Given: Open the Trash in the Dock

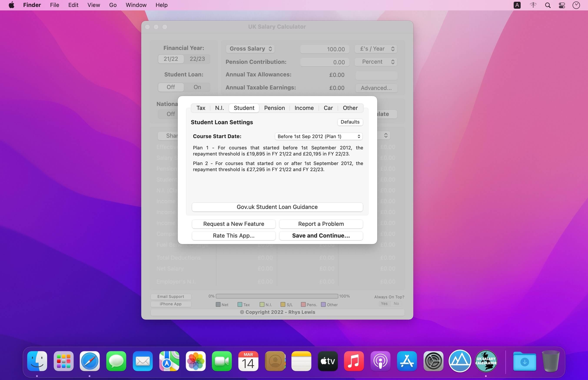Looking at the screenshot, I should [x=550, y=361].
